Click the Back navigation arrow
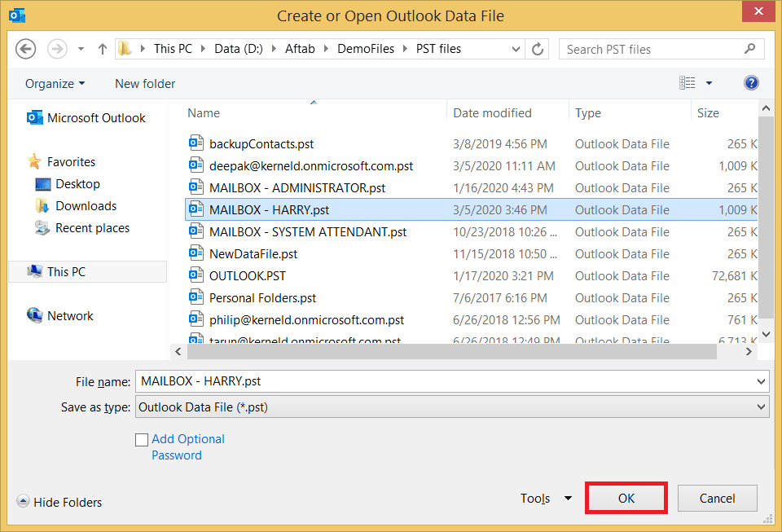 click(25, 49)
